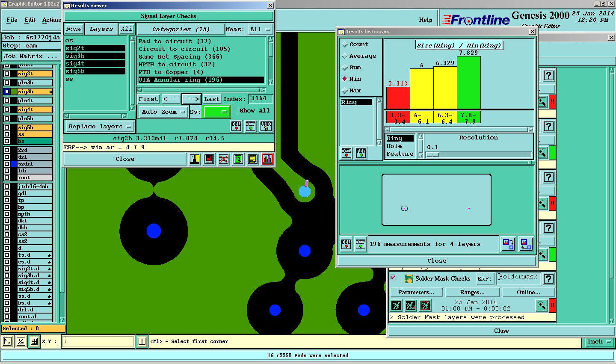
Task: Click the Index input field
Action: point(261,99)
